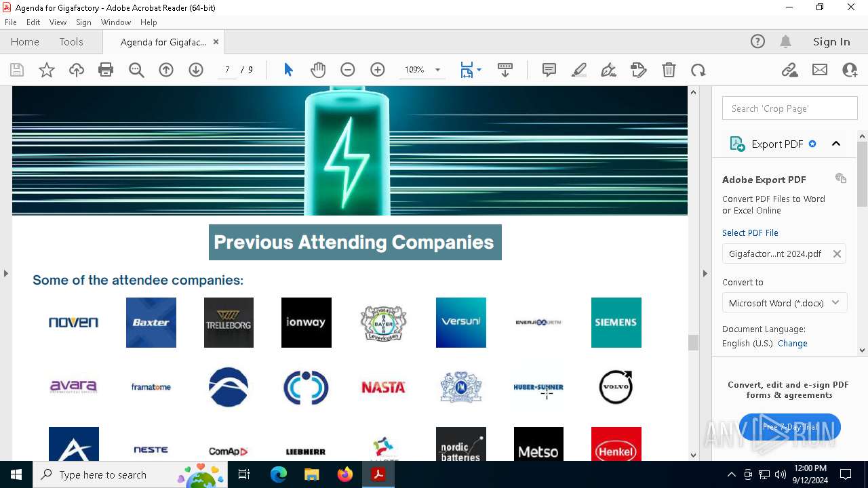868x488 pixels.
Task: Open the Edit menu
Action: [x=33, y=22]
